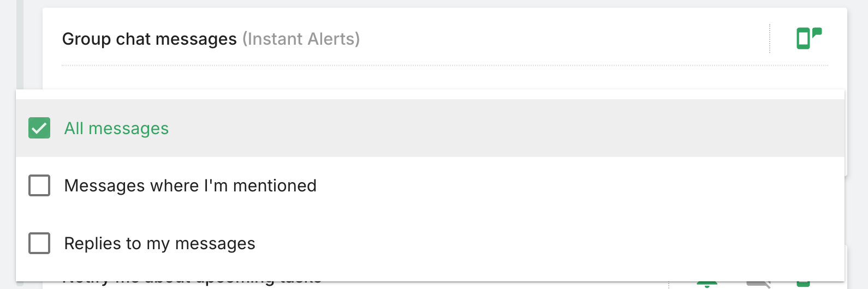This screenshot has width=868, height=289.
Task: Enable the Messages where I'm mentioned checkbox
Action: pos(39,185)
